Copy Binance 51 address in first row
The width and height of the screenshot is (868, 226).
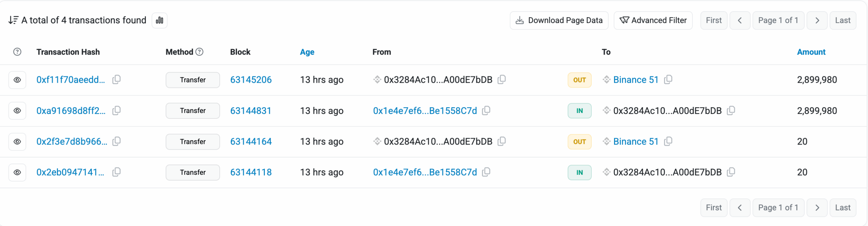click(x=668, y=79)
